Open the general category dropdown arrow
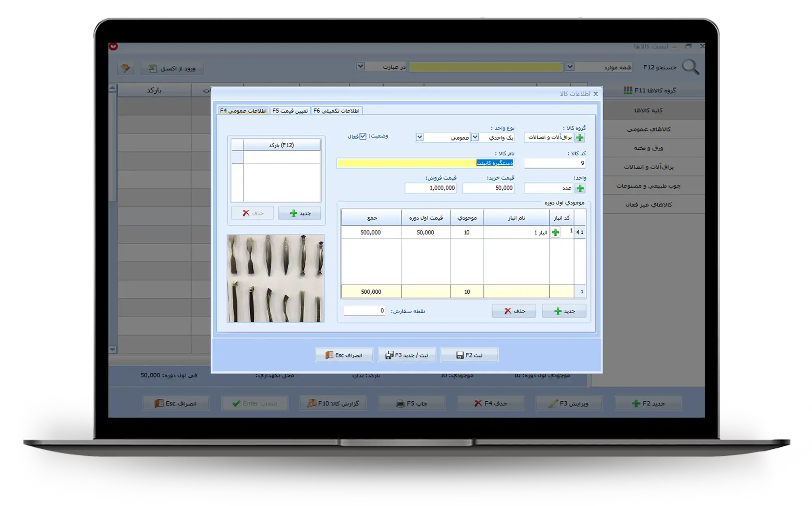This screenshot has height=506, width=812. [420, 137]
